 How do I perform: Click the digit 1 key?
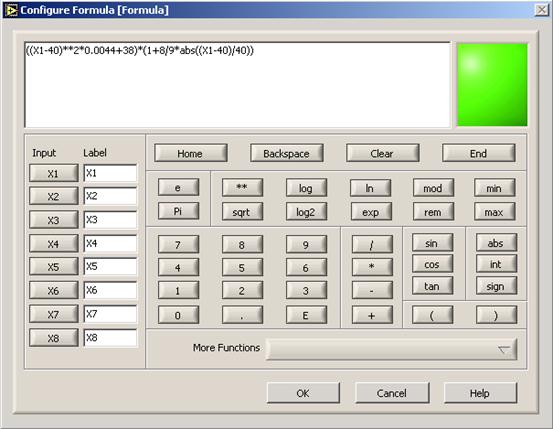pyautogui.click(x=178, y=290)
